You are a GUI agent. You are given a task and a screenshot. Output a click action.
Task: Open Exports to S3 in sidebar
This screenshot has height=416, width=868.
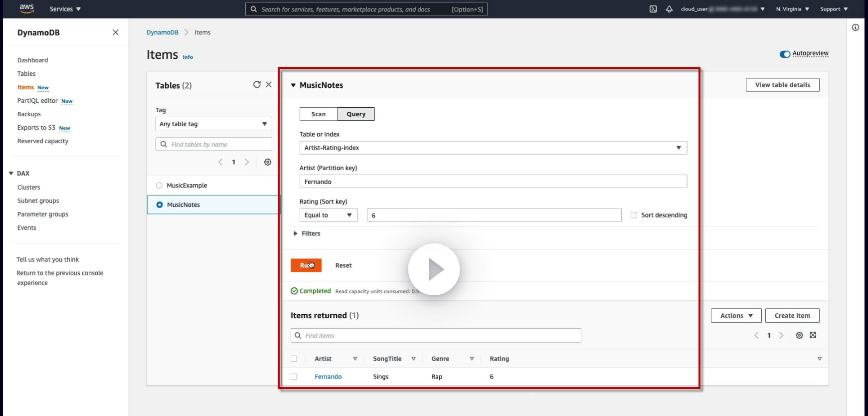tap(36, 128)
